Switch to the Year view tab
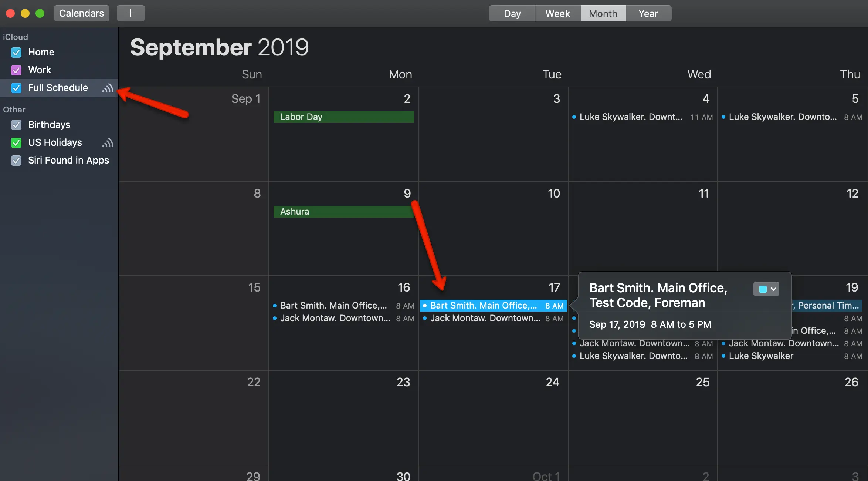This screenshot has height=481, width=868. 648,13
